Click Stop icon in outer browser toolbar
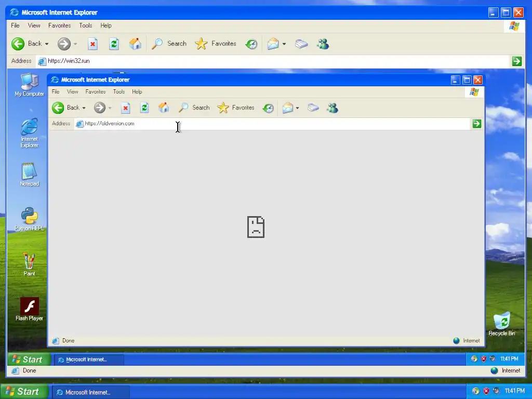The width and height of the screenshot is (532, 399). [x=92, y=44]
